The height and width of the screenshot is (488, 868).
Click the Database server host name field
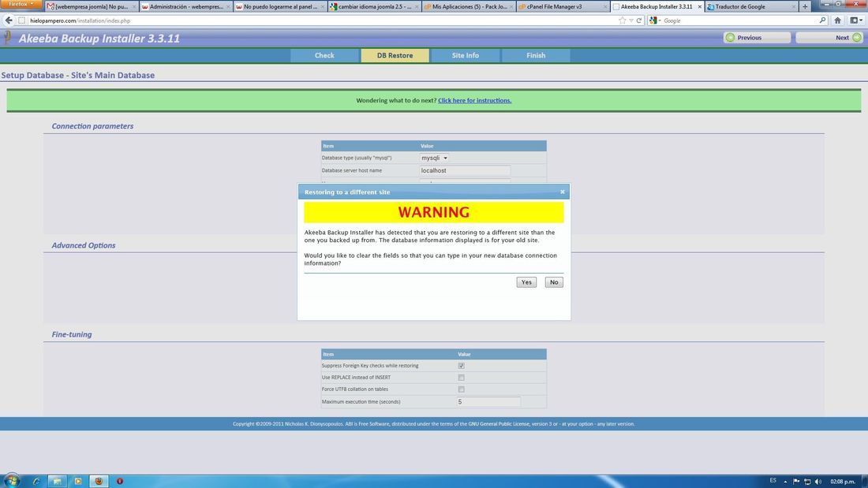[x=465, y=170]
